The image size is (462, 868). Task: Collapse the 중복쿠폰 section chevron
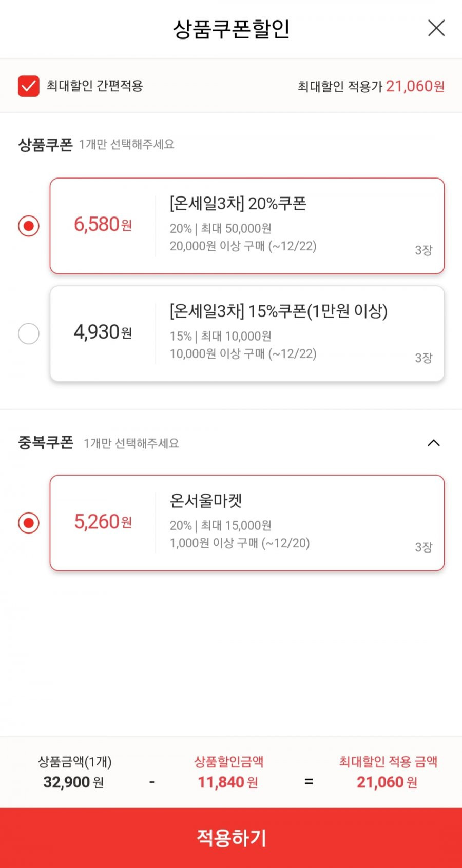[434, 443]
